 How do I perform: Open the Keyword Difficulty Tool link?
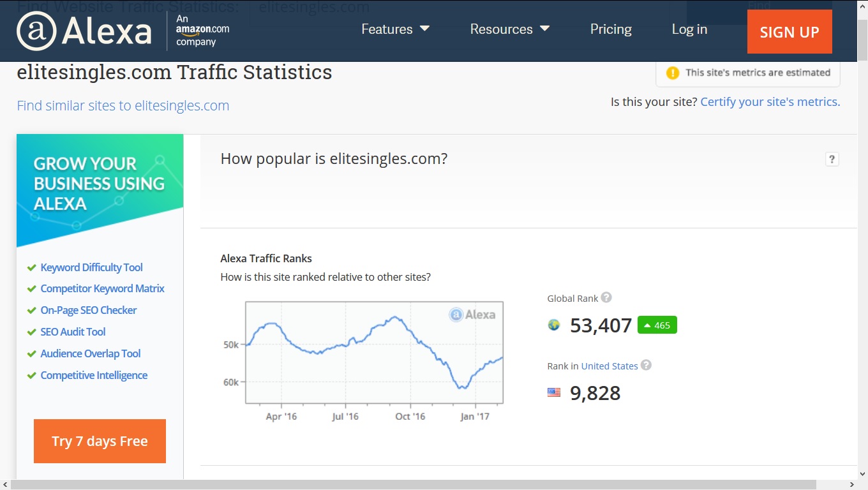pos(91,267)
